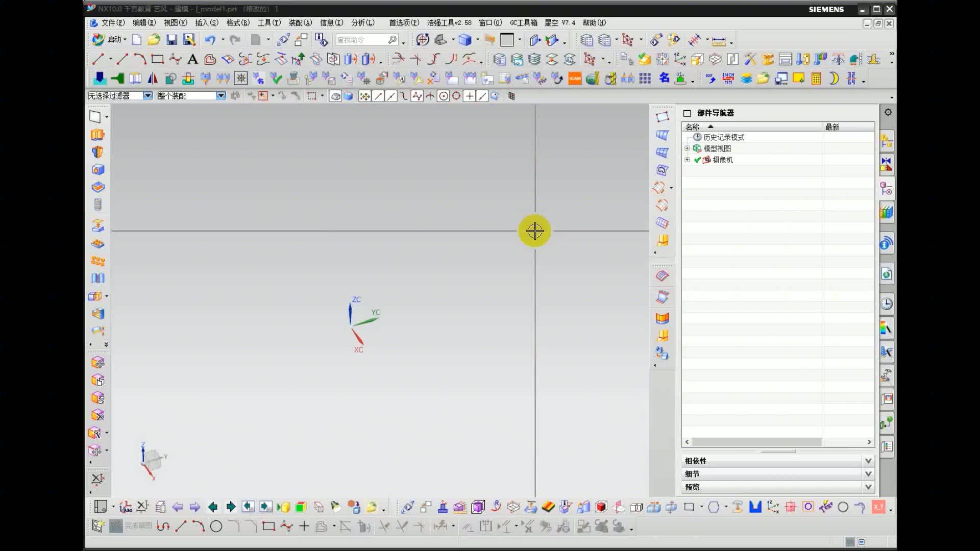
Task: Open the 文件(F) menu
Action: pyautogui.click(x=113, y=23)
